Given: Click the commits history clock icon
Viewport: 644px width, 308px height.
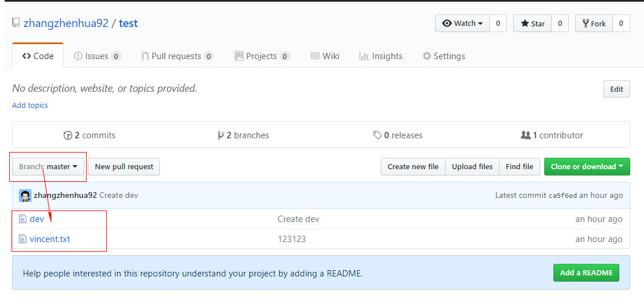Looking at the screenshot, I should (68, 135).
